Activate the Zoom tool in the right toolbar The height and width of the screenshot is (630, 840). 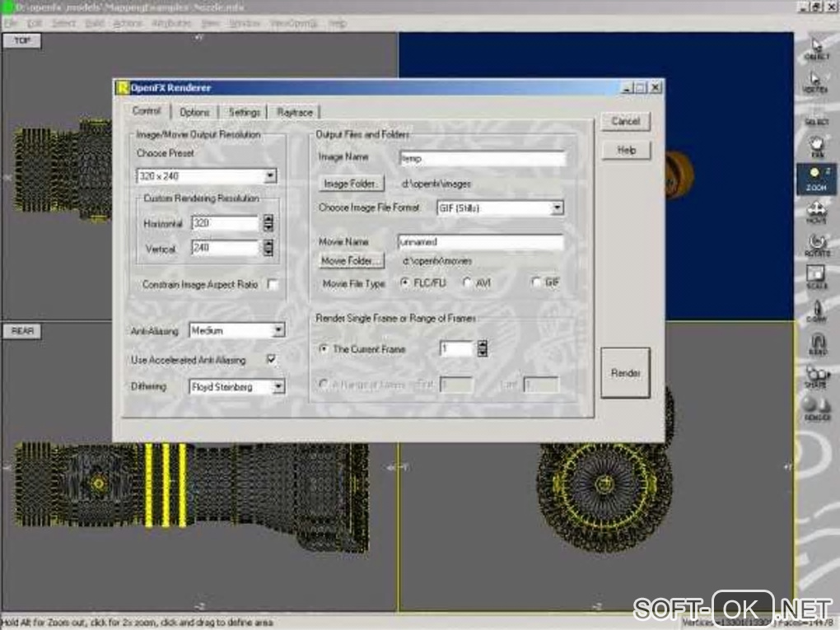click(x=816, y=179)
